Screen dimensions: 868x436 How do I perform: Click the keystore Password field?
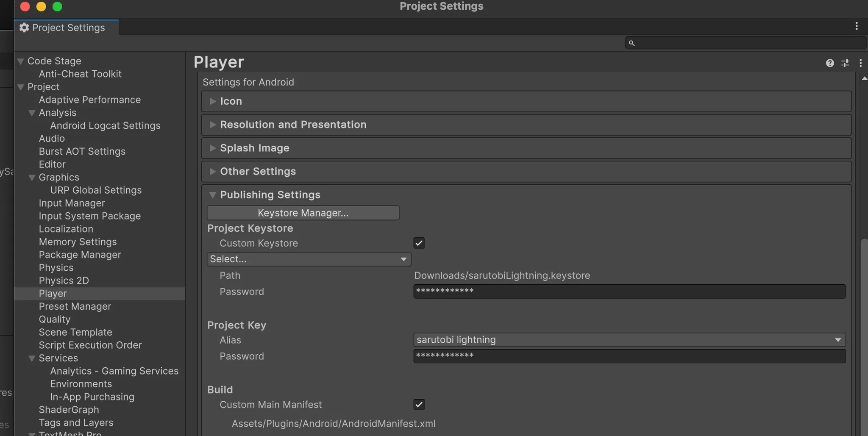click(x=629, y=292)
